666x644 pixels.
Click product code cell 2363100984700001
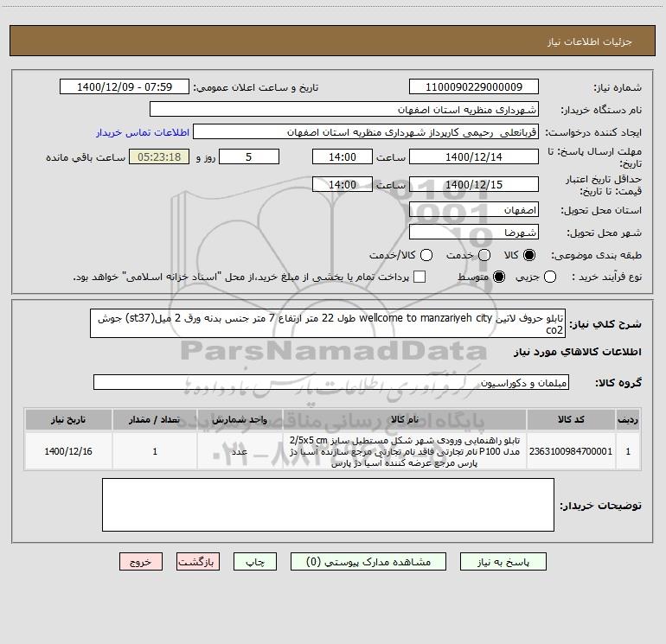(571, 451)
